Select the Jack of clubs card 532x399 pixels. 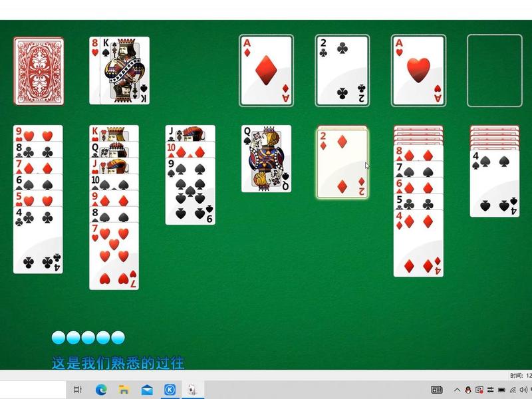click(x=190, y=133)
